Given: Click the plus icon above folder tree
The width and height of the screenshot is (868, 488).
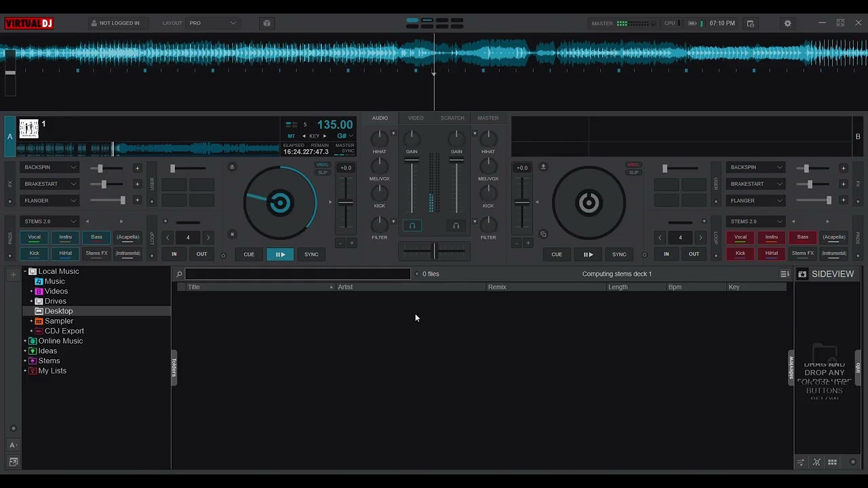Looking at the screenshot, I should [x=12, y=274].
